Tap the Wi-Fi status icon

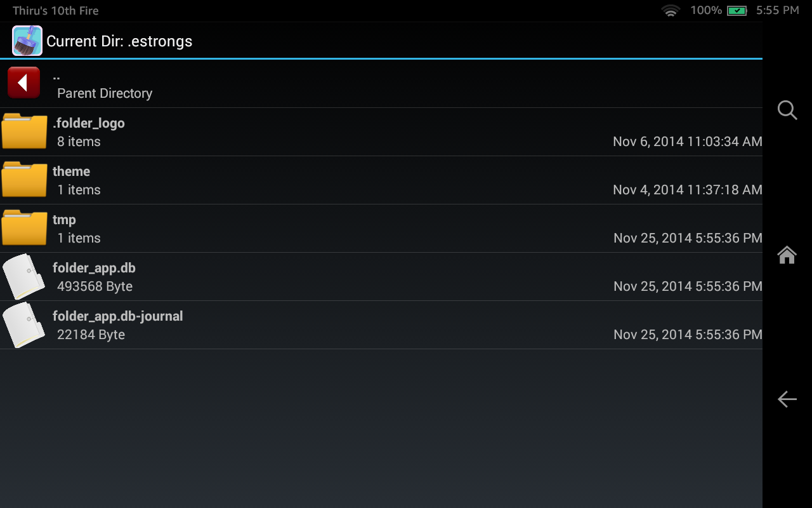pyautogui.click(x=671, y=11)
